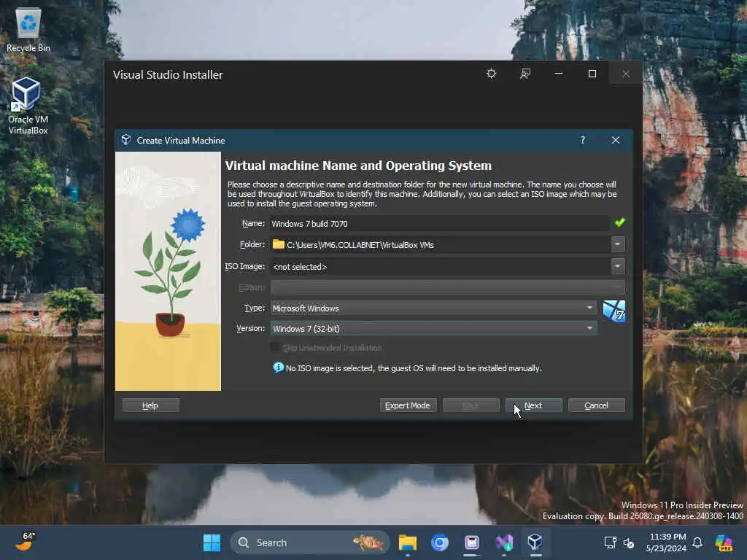Viewport: 747px width, 560px height.
Task: Click the yellow folder icon in Folder field
Action: click(278, 244)
